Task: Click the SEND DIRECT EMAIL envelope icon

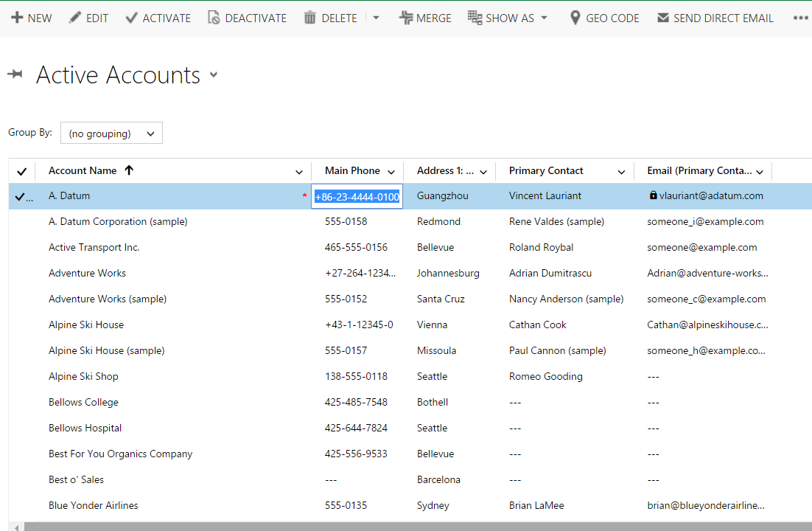Action: click(x=662, y=18)
